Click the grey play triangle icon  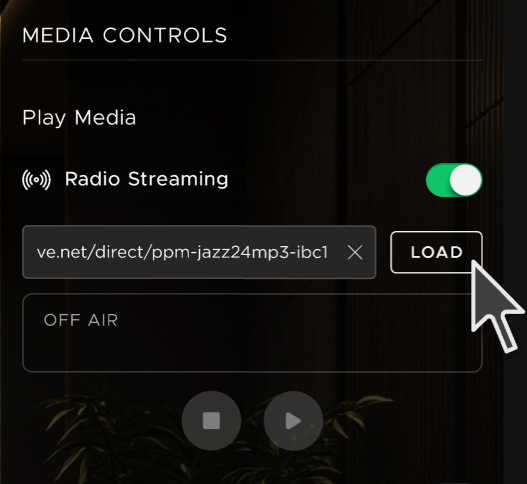pos(293,421)
